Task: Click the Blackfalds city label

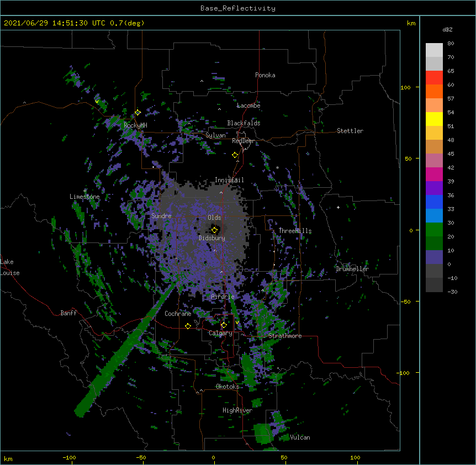Action: 244,123
